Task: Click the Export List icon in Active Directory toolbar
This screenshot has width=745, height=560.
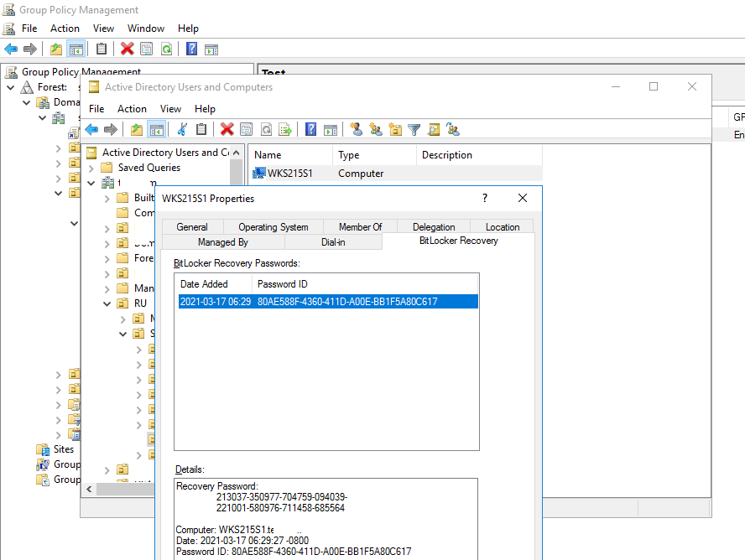Action: (x=285, y=129)
